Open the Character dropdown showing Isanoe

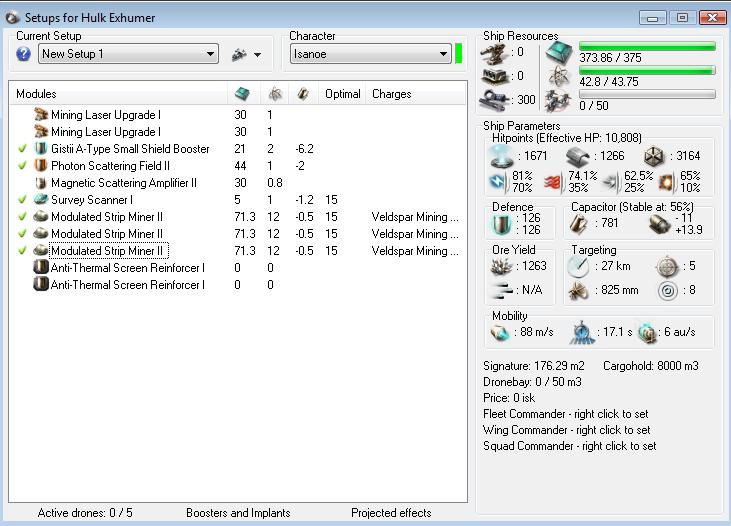tap(371, 54)
